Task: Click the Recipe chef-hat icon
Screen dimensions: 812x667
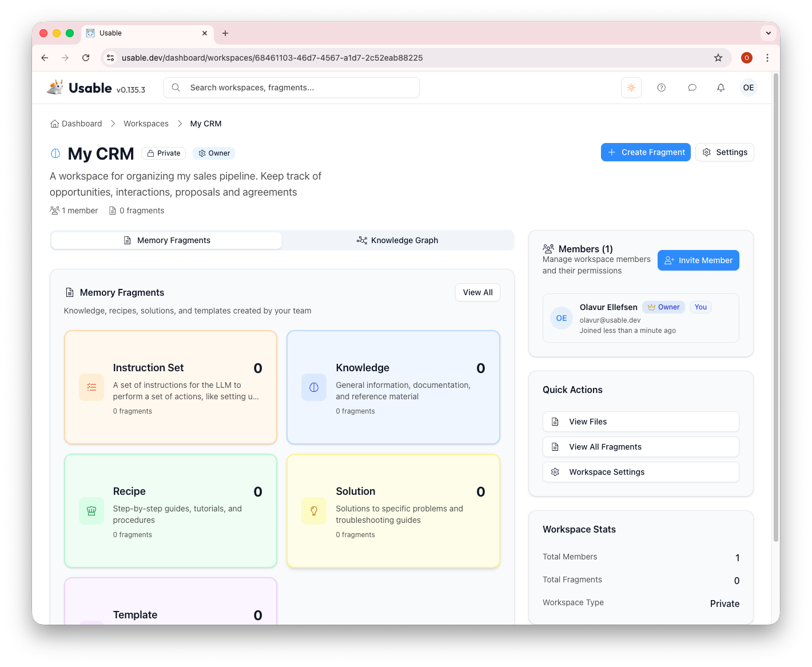Action: pos(91,511)
